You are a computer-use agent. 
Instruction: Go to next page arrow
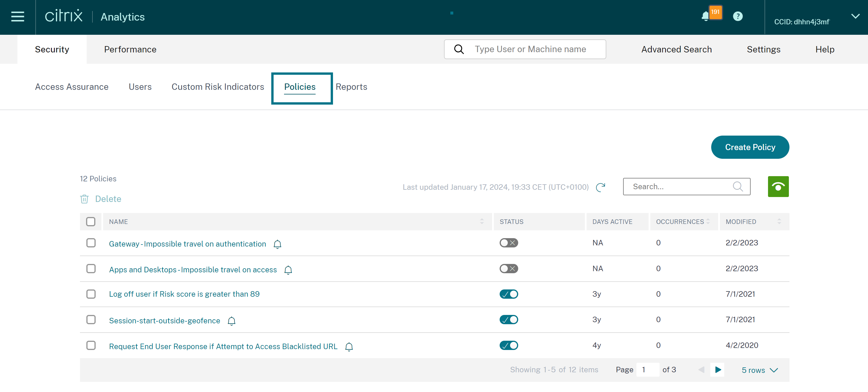click(717, 370)
